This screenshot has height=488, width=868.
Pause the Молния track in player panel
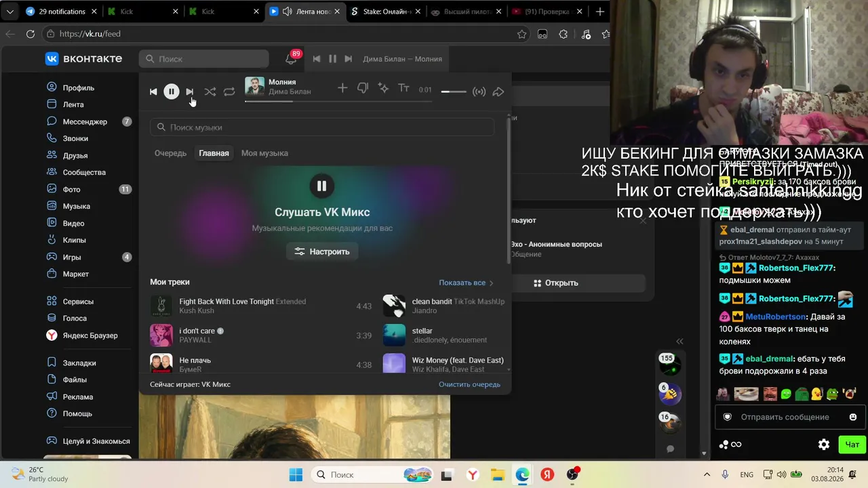(171, 91)
